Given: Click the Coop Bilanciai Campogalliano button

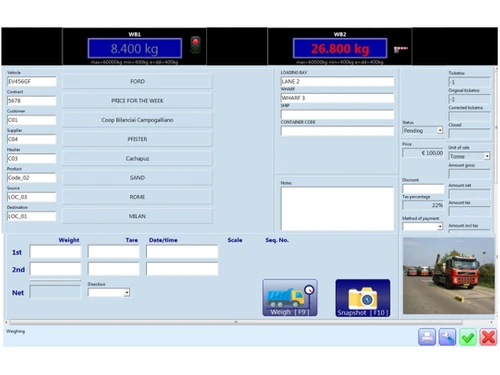Looking at the screenshot, I should tap(137, 120).
